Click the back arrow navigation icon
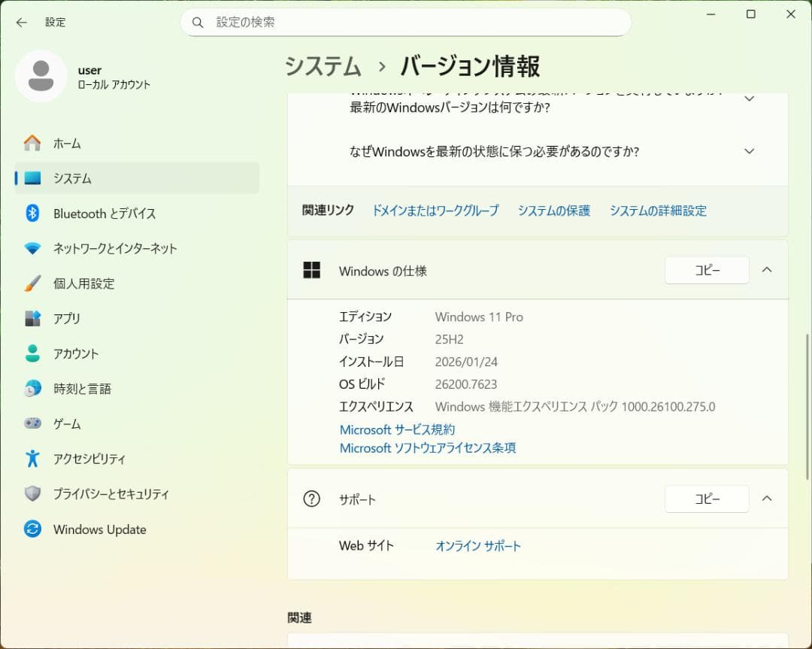This screenshot has width=812, height=649. [20, 23]
